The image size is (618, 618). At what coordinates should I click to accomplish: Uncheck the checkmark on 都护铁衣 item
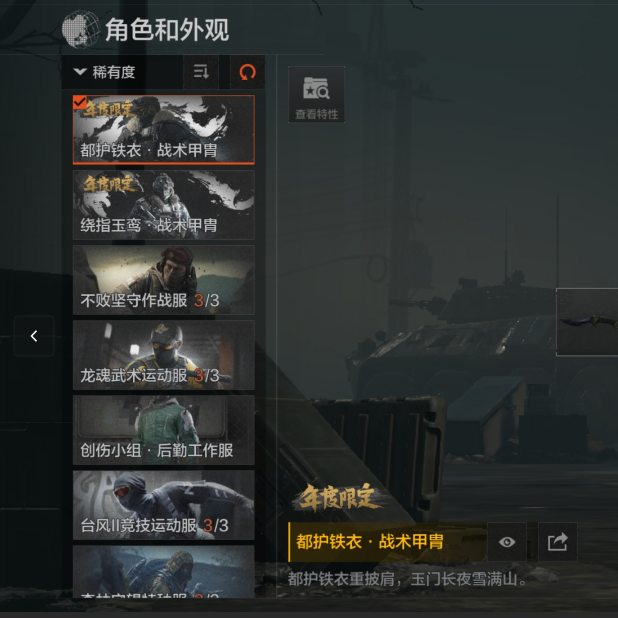(80, 102)
